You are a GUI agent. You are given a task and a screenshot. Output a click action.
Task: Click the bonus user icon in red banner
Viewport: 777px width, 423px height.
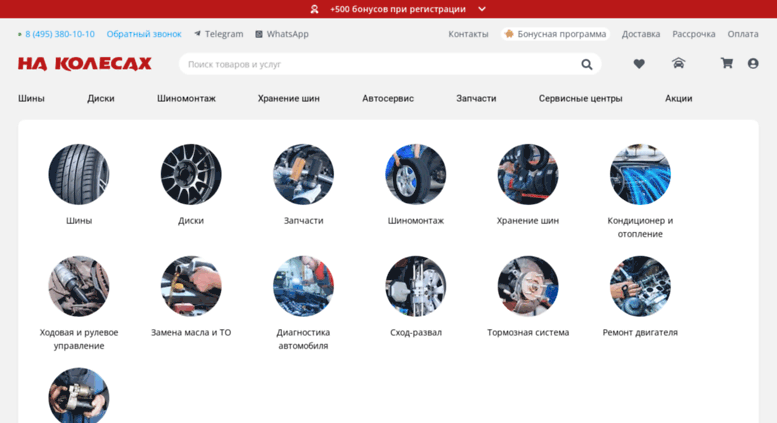(314, 9)
